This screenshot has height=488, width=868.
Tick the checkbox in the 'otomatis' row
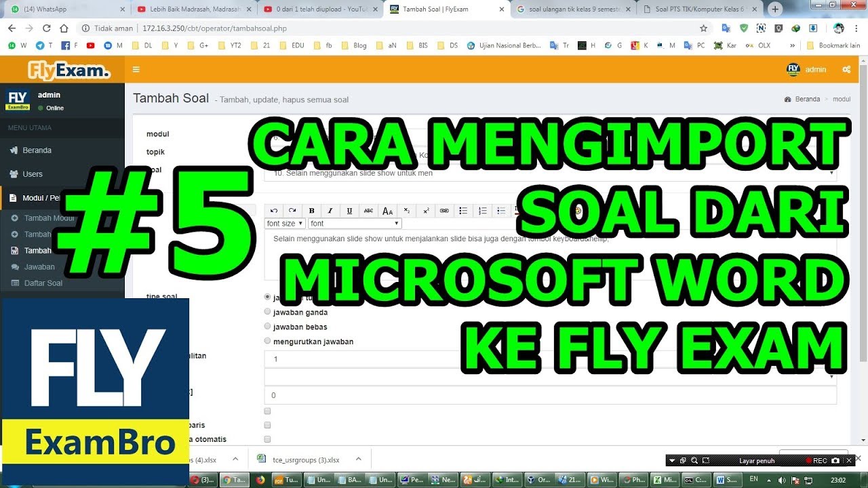pos(267,439)
